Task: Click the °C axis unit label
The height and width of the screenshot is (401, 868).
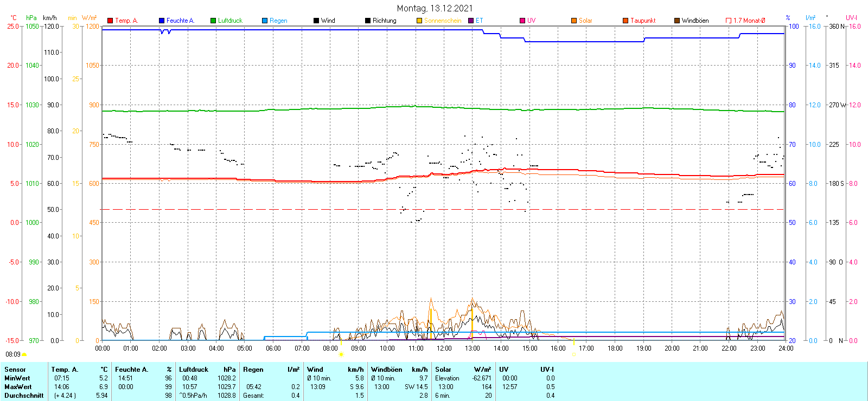Action: (x=14, y=18)
